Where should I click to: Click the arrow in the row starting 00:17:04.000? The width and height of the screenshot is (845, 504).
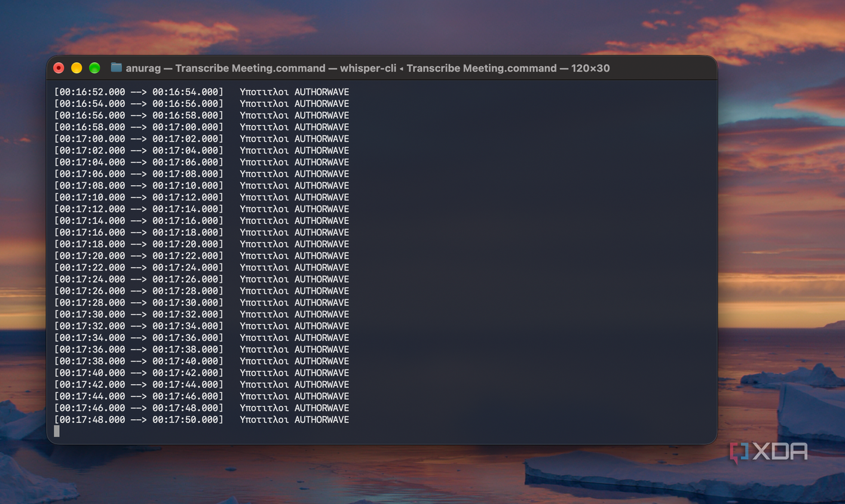[x=139, y=162]
